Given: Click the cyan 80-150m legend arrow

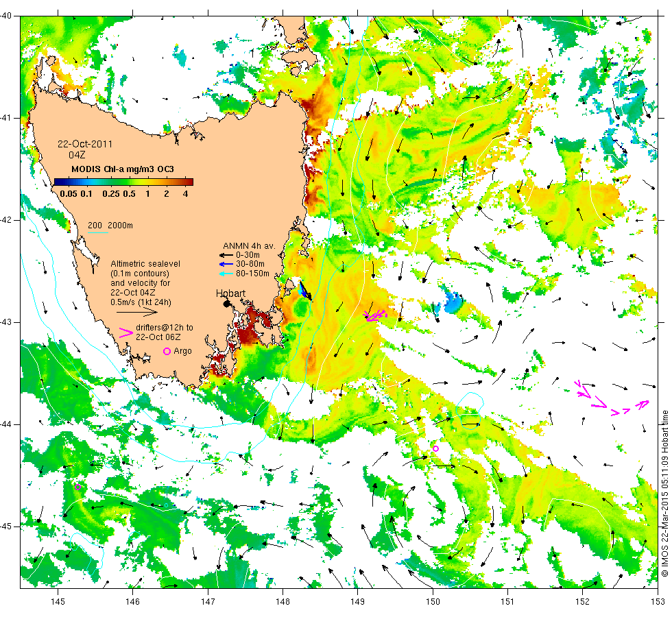Looking at the screenshot, I should coord(226,274).
